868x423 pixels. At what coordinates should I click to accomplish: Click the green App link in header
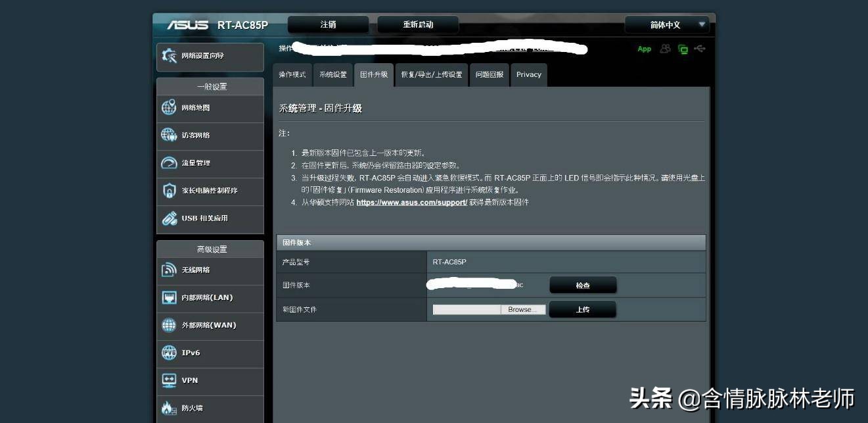tap(644, 49)
